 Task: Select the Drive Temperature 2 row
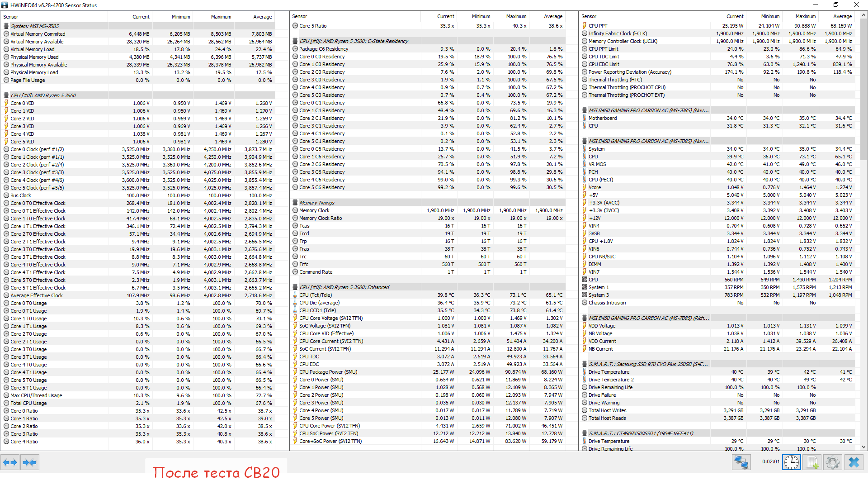pos(717,380)
